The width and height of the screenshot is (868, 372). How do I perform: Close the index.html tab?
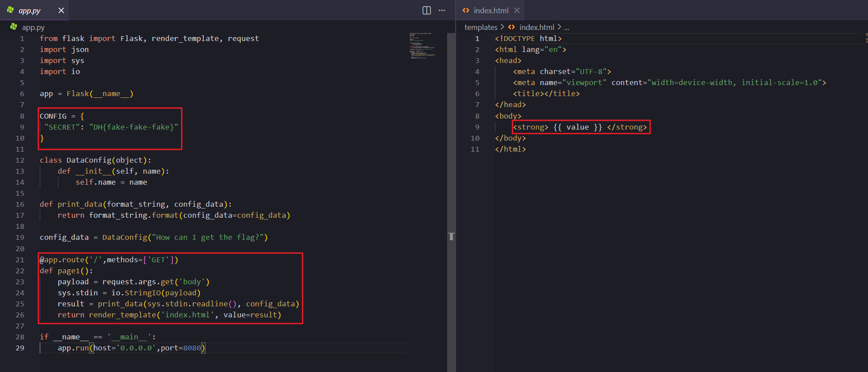click(517, 10)
